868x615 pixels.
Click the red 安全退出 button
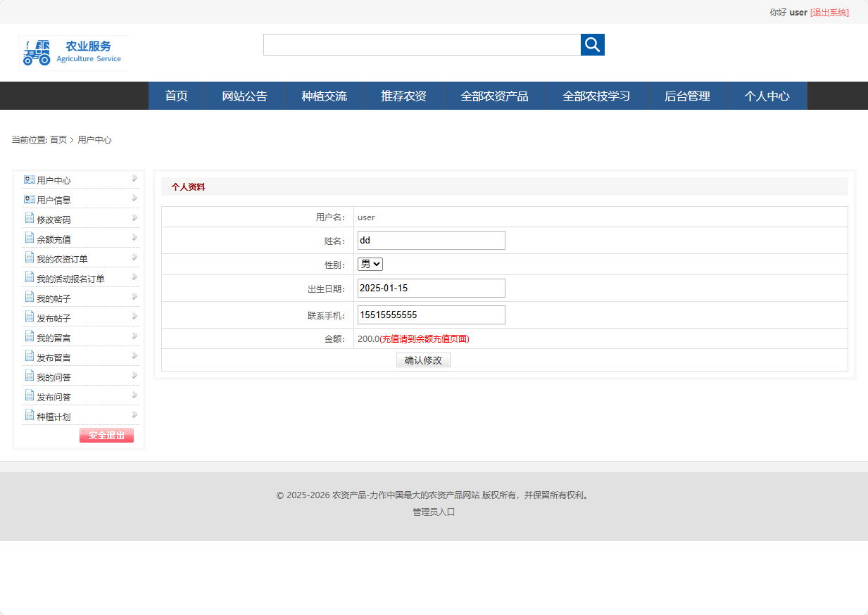106,435
